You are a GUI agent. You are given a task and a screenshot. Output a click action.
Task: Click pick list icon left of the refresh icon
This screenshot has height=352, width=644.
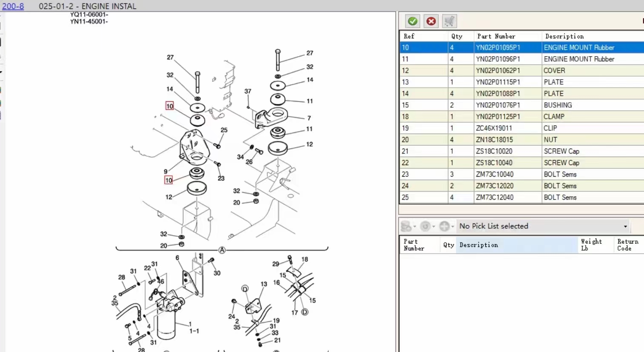click(x=406, y=226)
